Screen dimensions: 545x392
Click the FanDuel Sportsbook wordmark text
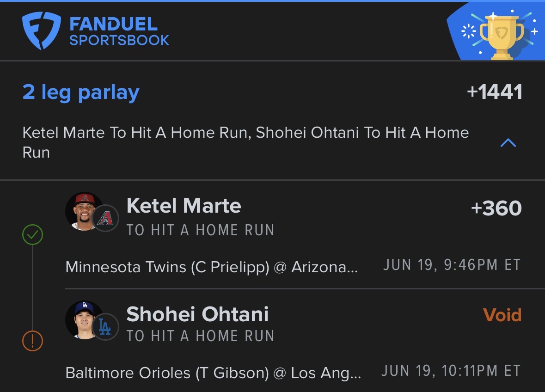(x=119, y=31)
